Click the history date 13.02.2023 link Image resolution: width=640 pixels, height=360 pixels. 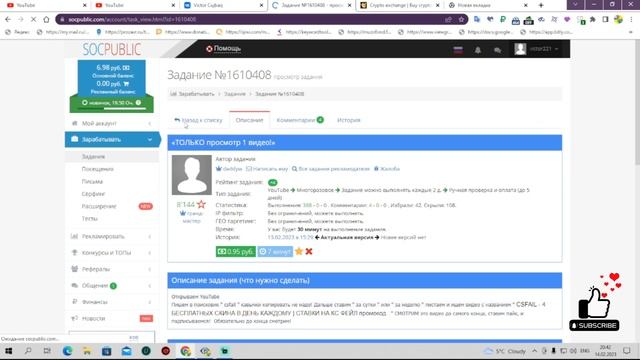pyautogui.click(x=291, y=237)
